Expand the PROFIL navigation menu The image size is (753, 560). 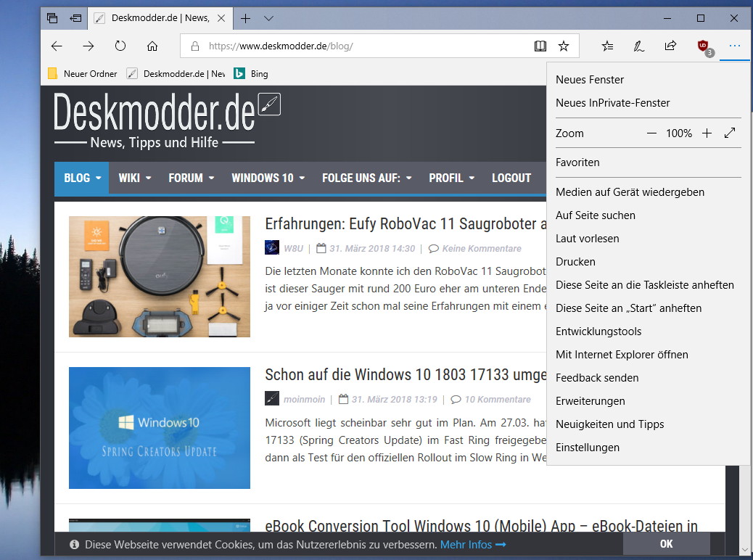[451, 178]
